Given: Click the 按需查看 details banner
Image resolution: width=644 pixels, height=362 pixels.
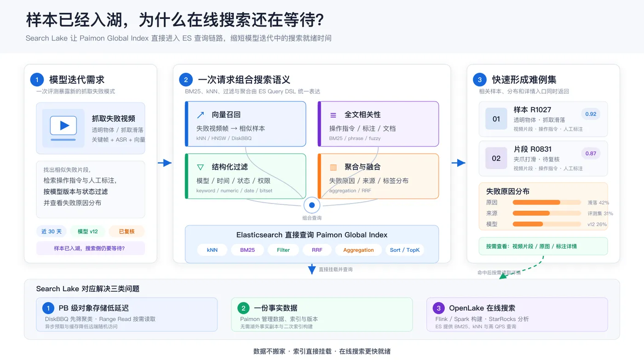Looking at the screenshot, I should point(543,246).
